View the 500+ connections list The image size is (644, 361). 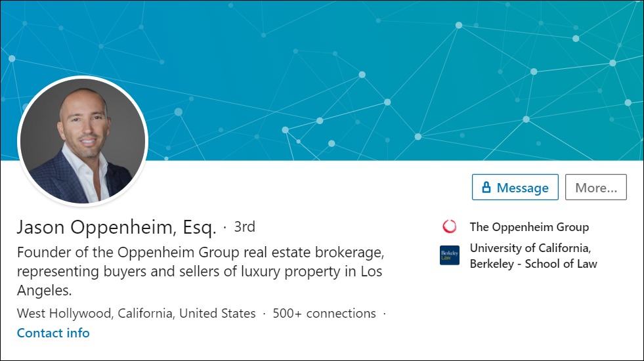324,313
